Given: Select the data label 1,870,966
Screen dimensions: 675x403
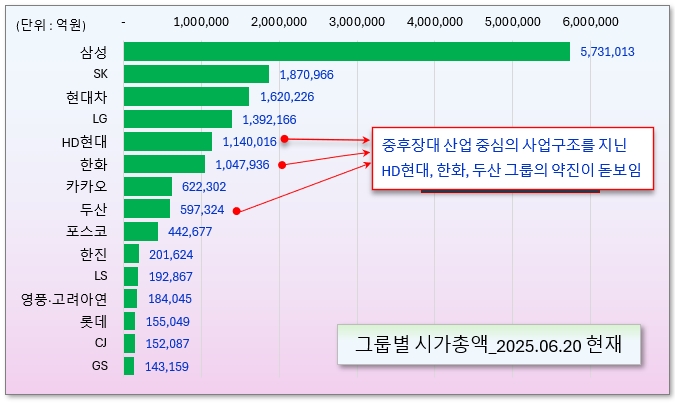Looking at the screenshot, I should click(307, 75).
